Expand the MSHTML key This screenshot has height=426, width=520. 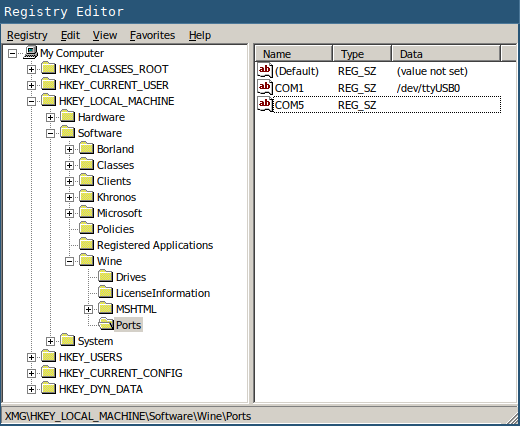(x=88, y=309)
